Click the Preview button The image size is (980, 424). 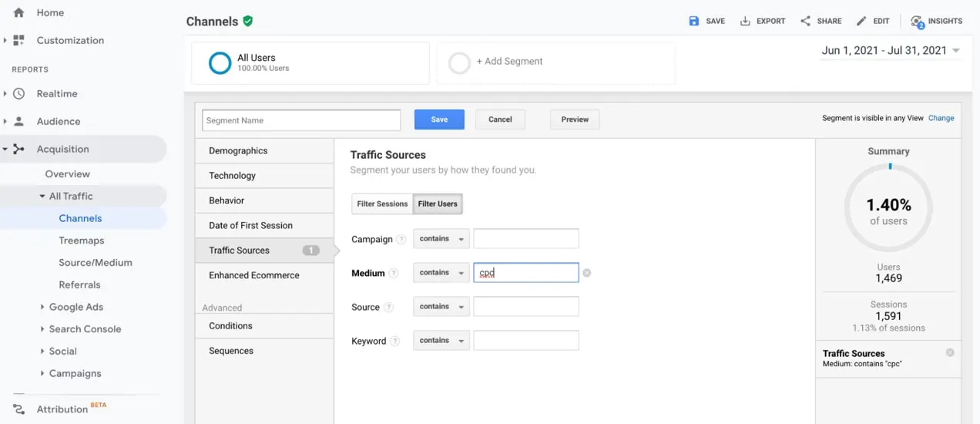coord(575,119)
